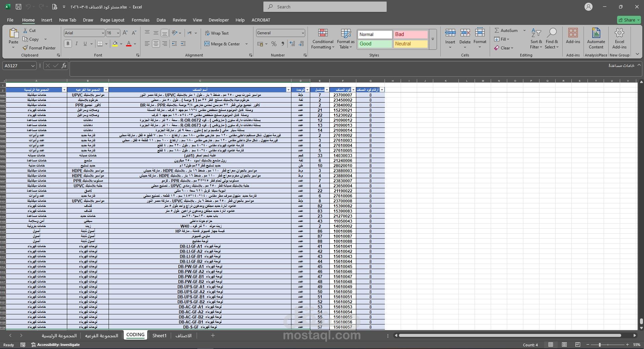Apply the Neutral cell style
Viewport: 644px width, 349px height.
(410, 44)
